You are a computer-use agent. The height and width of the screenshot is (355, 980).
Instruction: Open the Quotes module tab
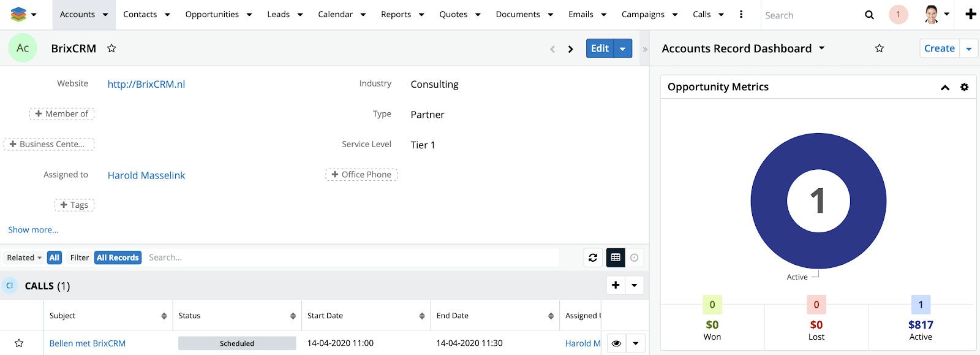[x=453, y=15]
